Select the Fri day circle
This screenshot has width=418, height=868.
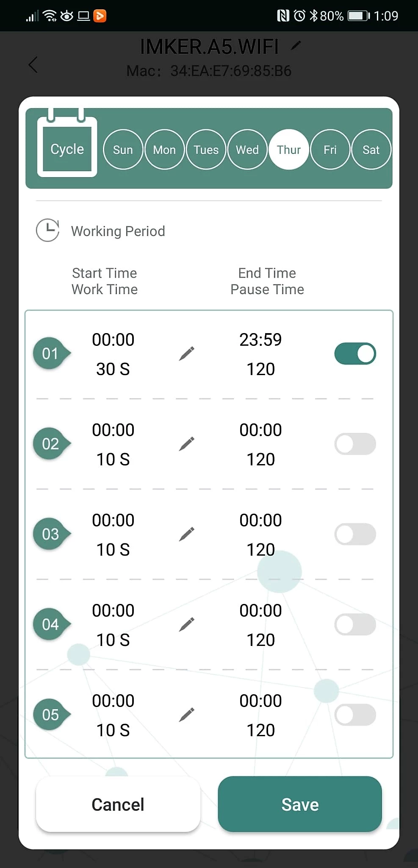(x=330, y=150)
